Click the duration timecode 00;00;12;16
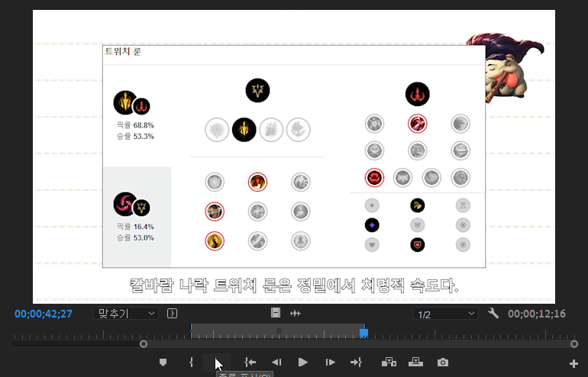The height and width of the screenshot is (377, 588). [x=537, y=314]
